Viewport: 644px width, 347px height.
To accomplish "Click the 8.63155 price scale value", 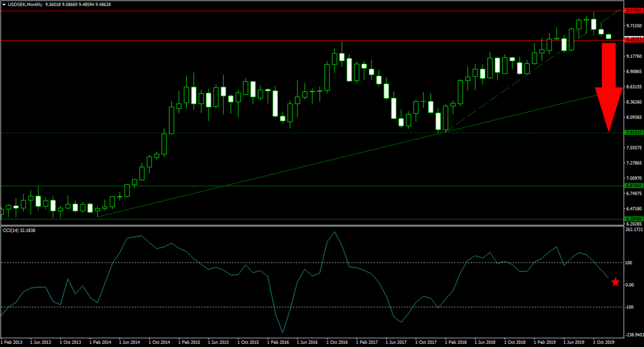I will [x=634, y=86].
